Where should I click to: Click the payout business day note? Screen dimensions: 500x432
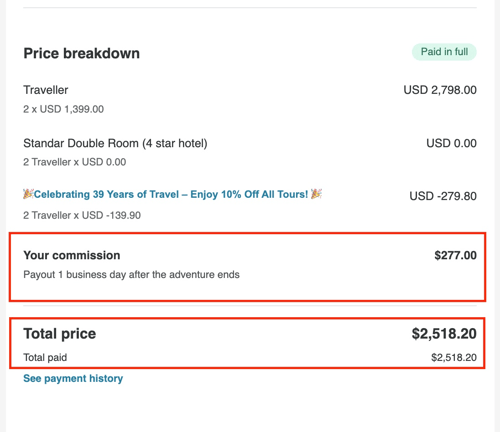[x=131, y=275]
